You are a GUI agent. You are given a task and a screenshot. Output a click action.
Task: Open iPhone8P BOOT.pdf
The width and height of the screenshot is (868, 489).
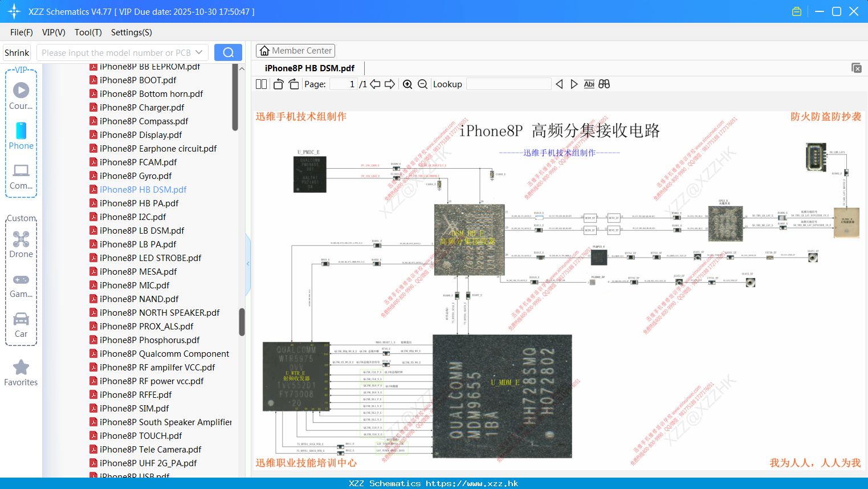click(x=138, y=80)
